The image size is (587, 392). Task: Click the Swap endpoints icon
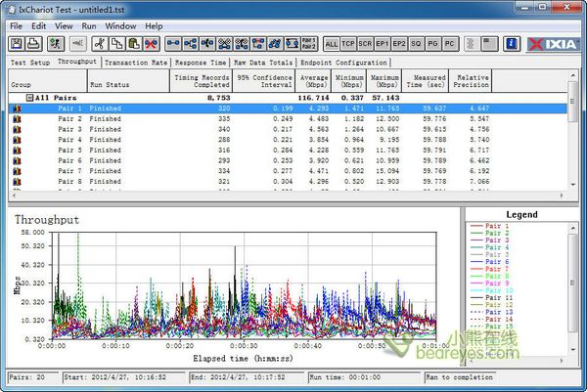(292, 44)
